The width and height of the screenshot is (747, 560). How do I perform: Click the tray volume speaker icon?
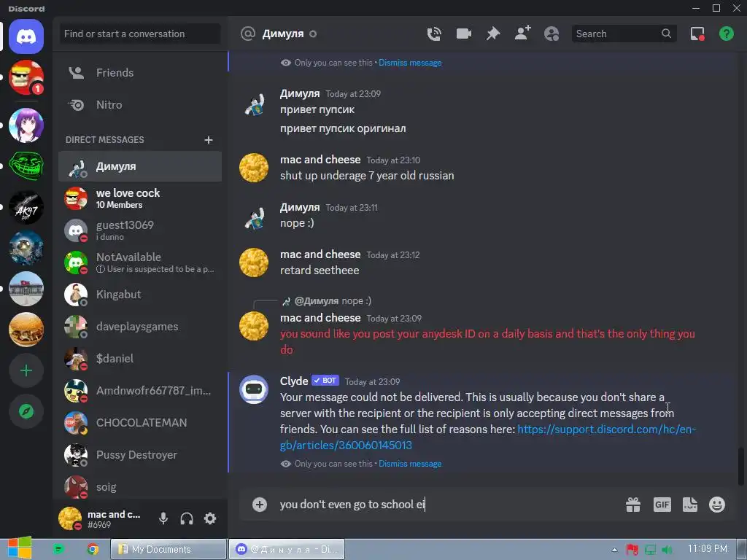(x=666, y=550)
